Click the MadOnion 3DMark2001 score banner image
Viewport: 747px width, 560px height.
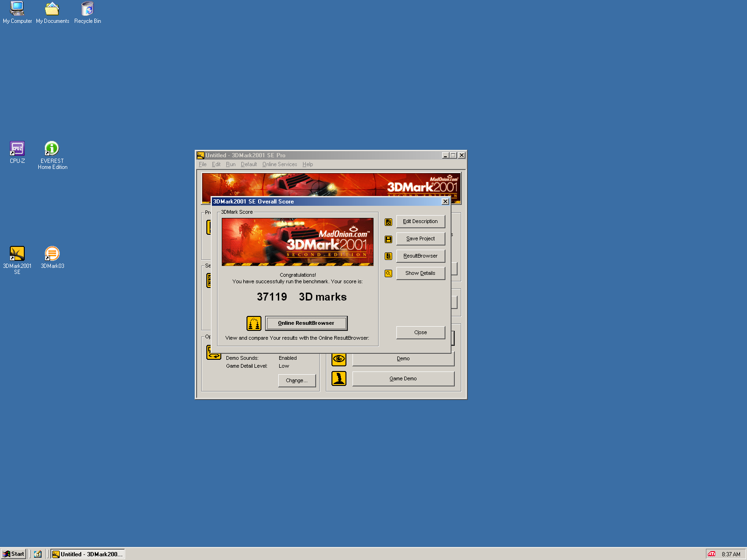[x=297, y=242]
